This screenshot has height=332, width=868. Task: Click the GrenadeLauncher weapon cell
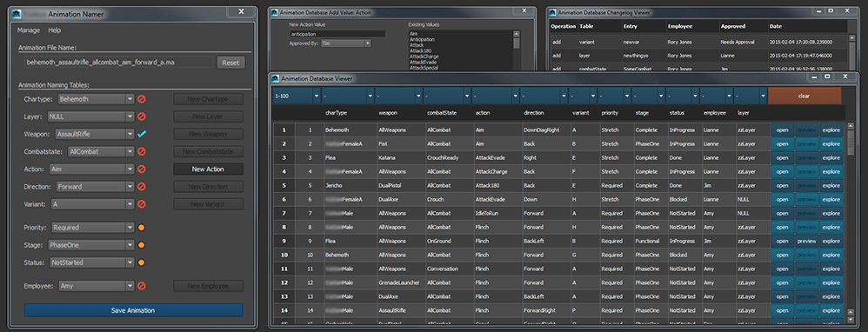click(398, 282)
